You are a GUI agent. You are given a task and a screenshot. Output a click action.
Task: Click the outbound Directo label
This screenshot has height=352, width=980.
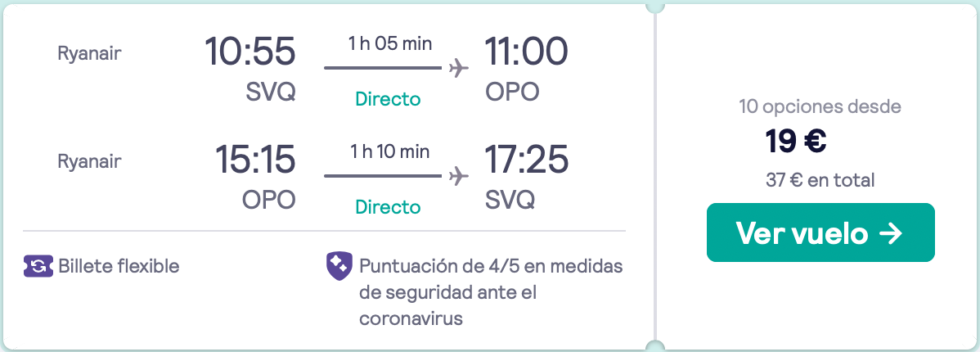(x=388, y=99)
